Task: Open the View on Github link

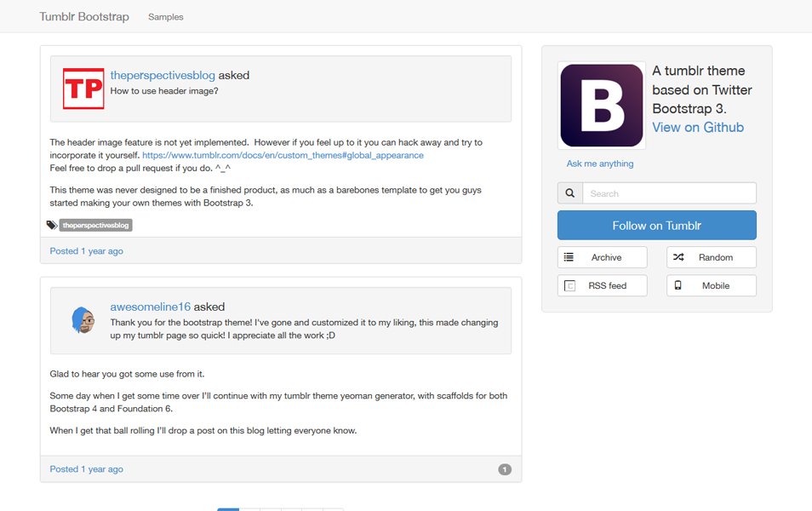Action: point(698,128)
